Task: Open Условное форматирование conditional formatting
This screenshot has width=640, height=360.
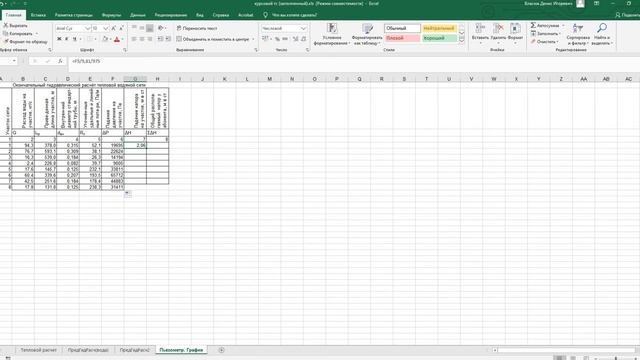Action: coord(332,34)
